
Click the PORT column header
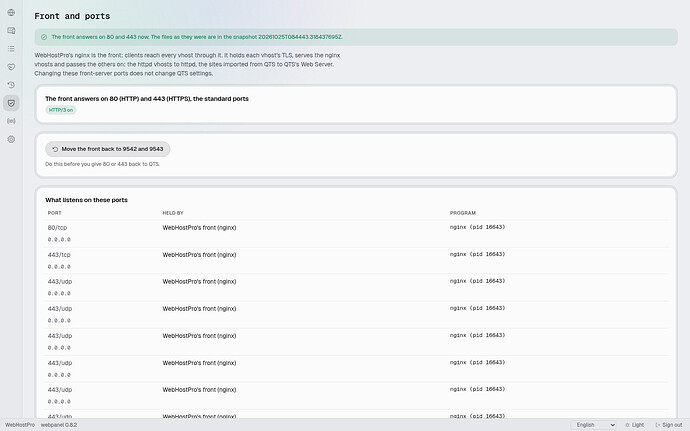[x=55, y=213]
